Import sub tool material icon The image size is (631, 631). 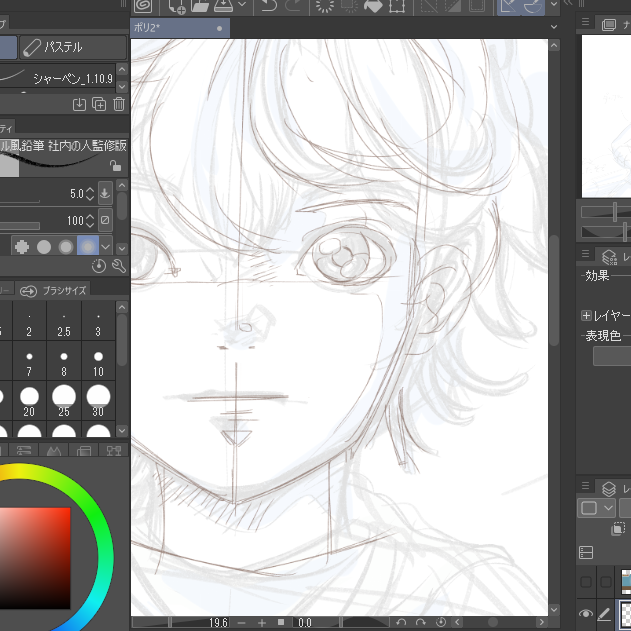click(x=79, y=104)
